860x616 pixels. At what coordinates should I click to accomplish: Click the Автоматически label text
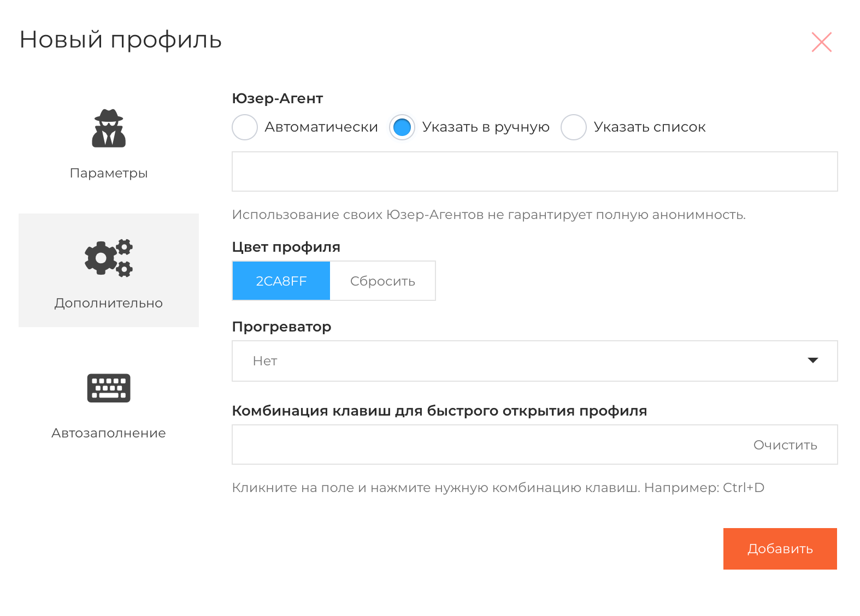(321, 127)
